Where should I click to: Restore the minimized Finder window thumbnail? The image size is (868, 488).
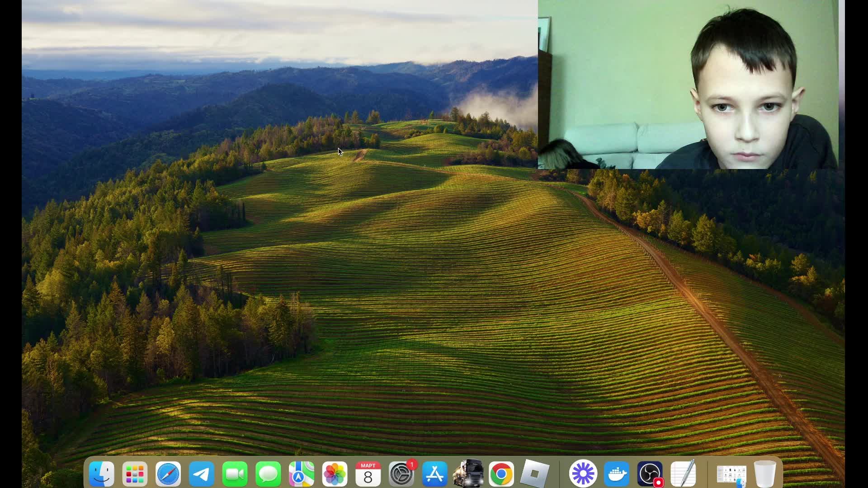tap(731, 475)
